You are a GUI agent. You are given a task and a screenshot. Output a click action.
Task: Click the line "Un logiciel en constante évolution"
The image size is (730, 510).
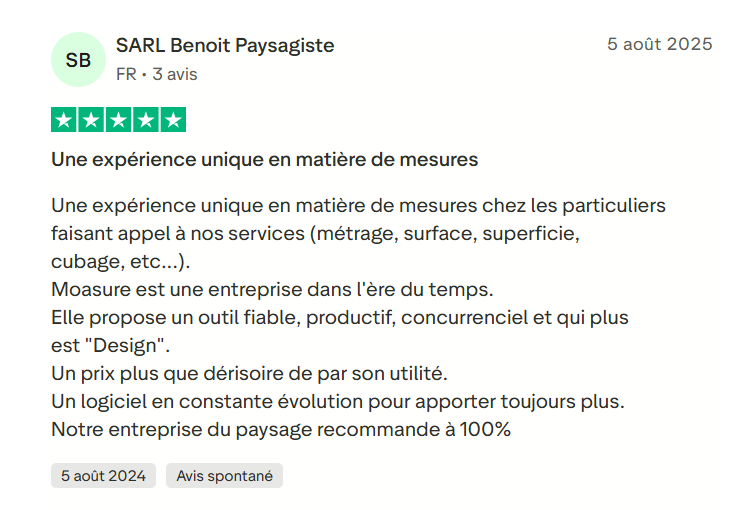coord(337,402)
